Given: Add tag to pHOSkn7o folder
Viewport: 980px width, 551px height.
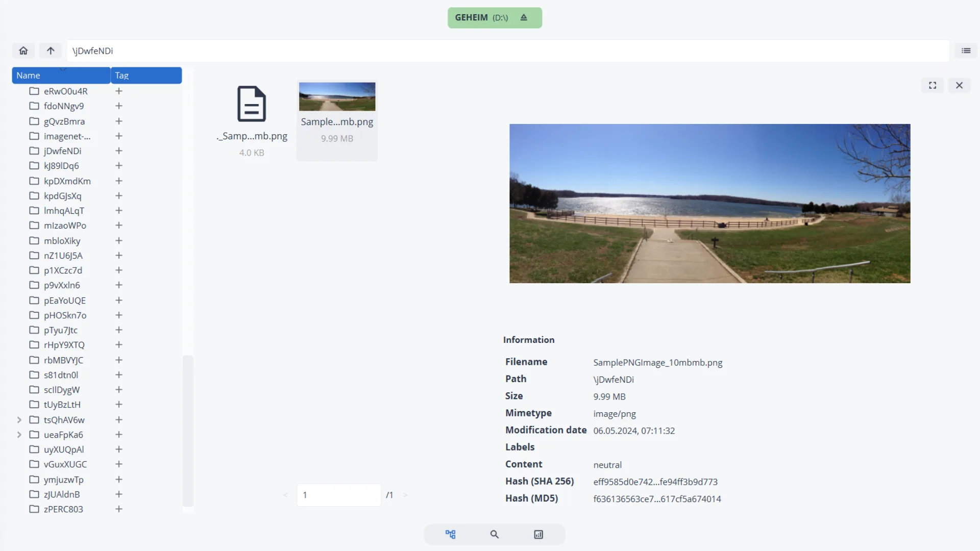Looking at the screenshot, I should point(119,315).
